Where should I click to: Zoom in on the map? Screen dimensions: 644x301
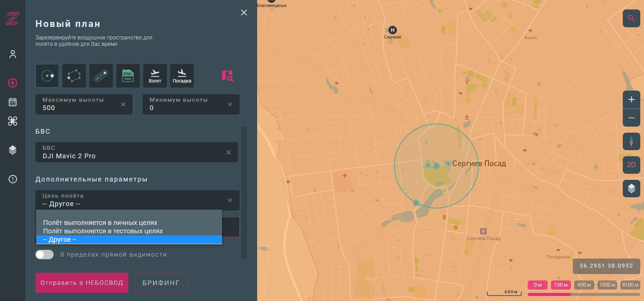(632, 100)
